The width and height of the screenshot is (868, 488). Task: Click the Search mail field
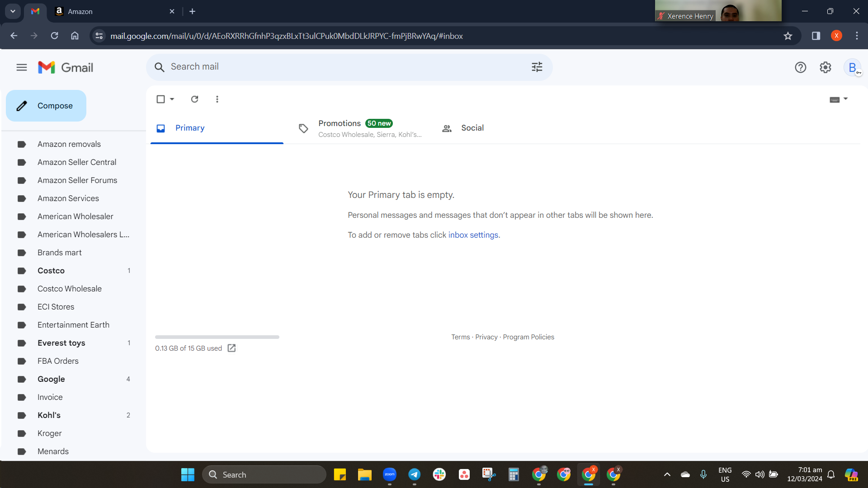pyautogui.click(x=348, y=67)
